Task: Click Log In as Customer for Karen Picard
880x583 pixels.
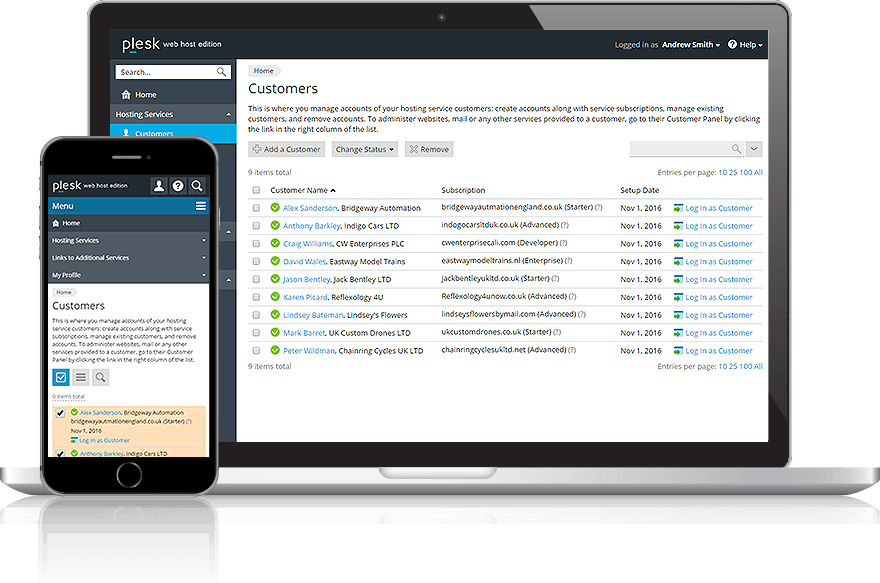Action: [718, 297]
